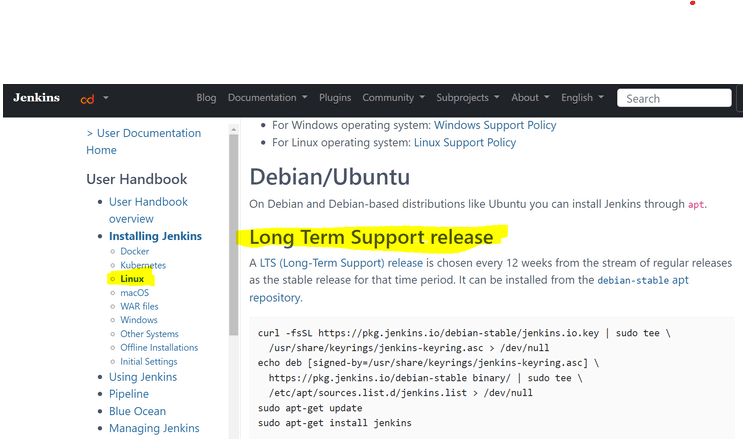The image size is (751, 441).
Task: Change language using English dropdown
Action: click(x=582, y=98)
